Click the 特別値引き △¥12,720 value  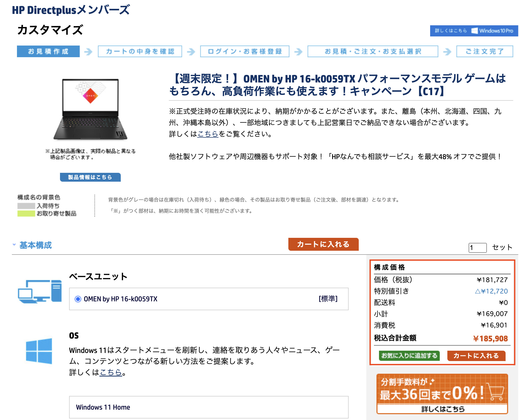[x=491, y=291]
